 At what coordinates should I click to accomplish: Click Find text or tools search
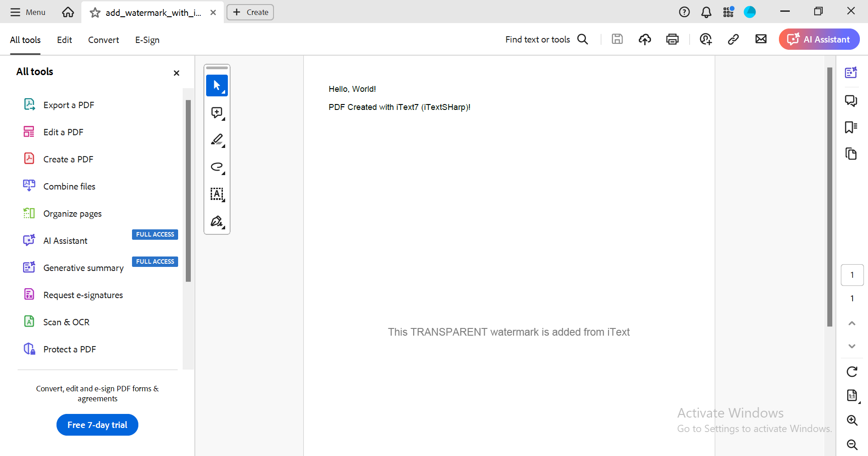tap(547, 39)
